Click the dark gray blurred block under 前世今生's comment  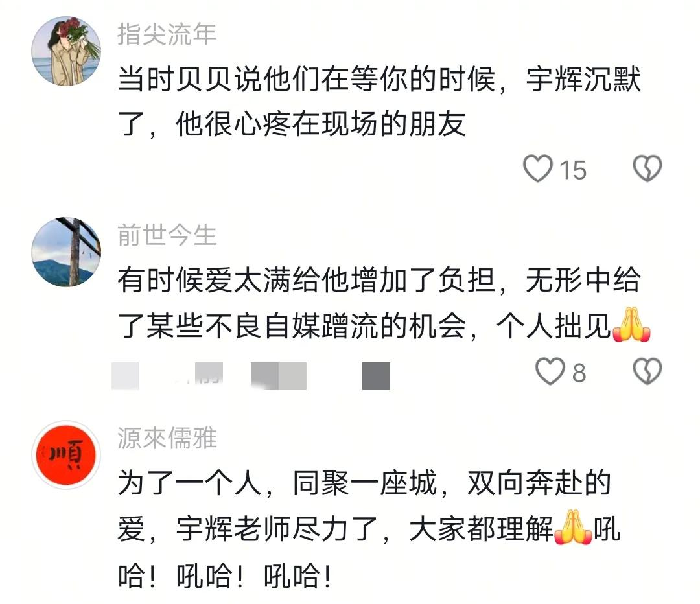[x=376, y=376]
